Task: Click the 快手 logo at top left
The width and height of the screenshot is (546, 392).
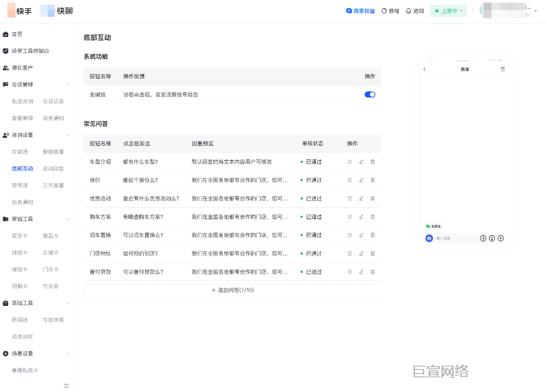Action: [19, 11]
